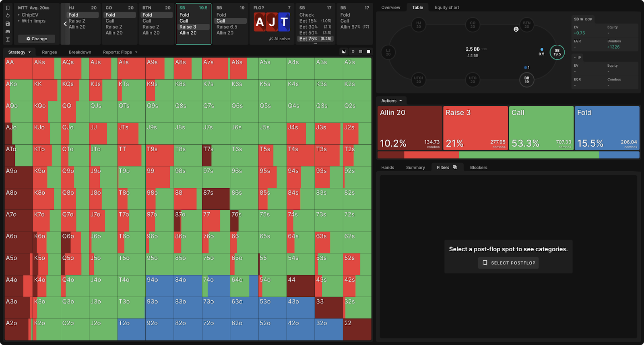
Task: Switch the matrix to the solid square view
Action: pyautogui.click(x=368, y=52)
